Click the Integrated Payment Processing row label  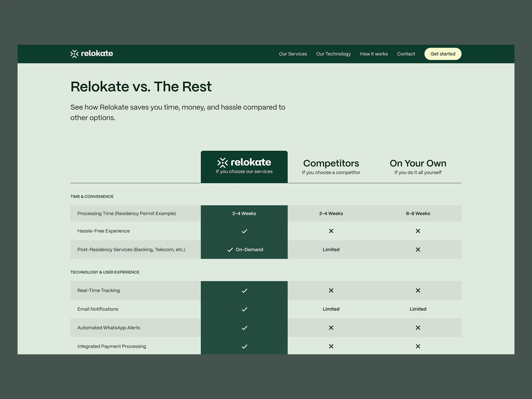(112, 346)
